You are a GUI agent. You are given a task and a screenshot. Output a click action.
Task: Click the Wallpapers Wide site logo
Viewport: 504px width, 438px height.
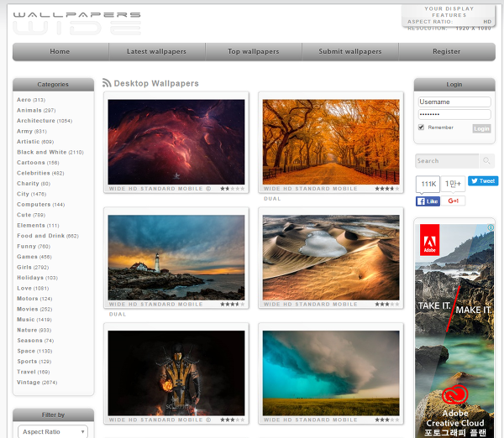pyautogui.click(x=76, y=23)
